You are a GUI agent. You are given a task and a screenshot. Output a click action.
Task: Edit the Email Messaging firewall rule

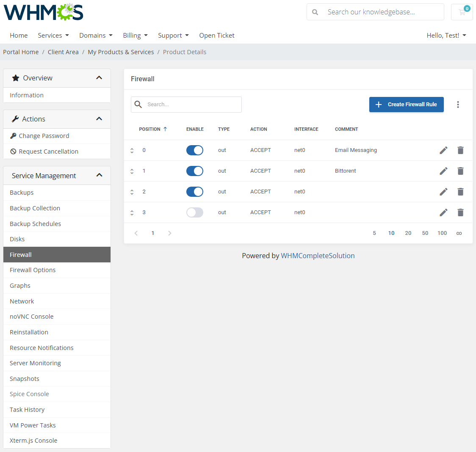coord(443,150)
